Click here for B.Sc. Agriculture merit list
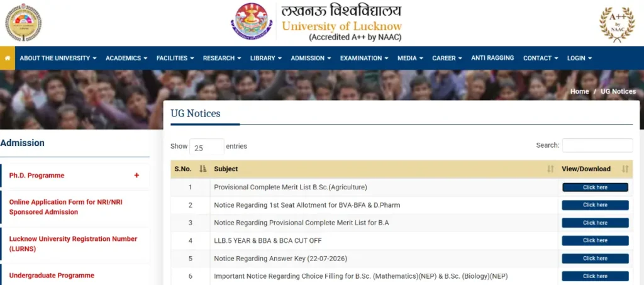 point(595,187)
